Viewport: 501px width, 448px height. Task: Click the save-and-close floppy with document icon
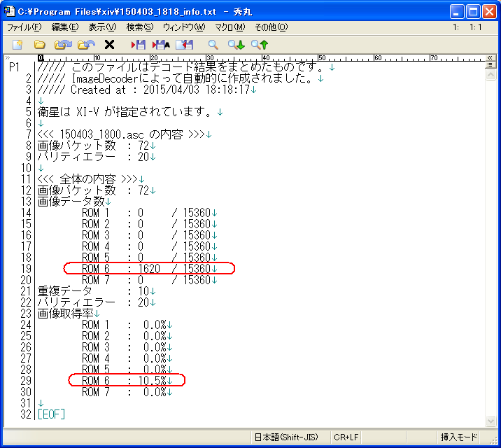click(x=184, y=45)
